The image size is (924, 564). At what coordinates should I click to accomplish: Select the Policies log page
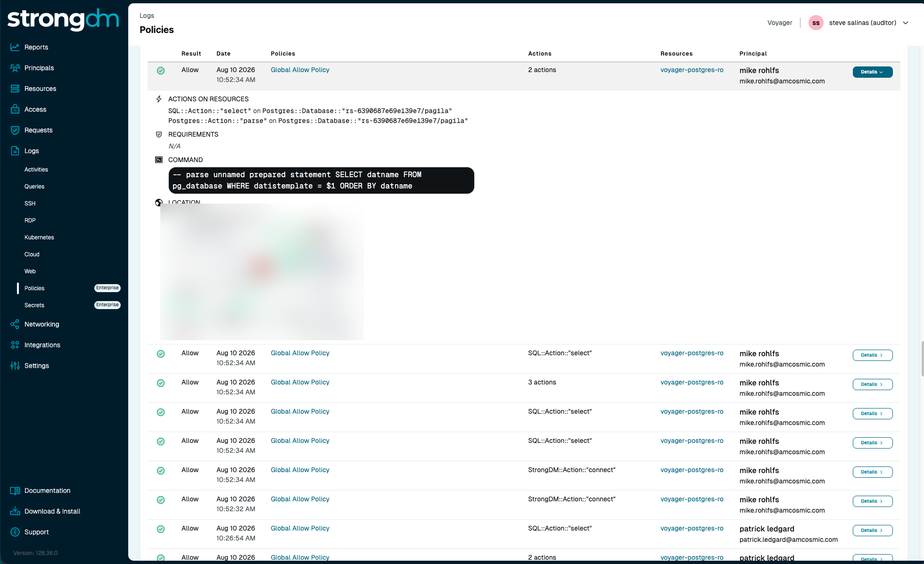click(34, 288)
